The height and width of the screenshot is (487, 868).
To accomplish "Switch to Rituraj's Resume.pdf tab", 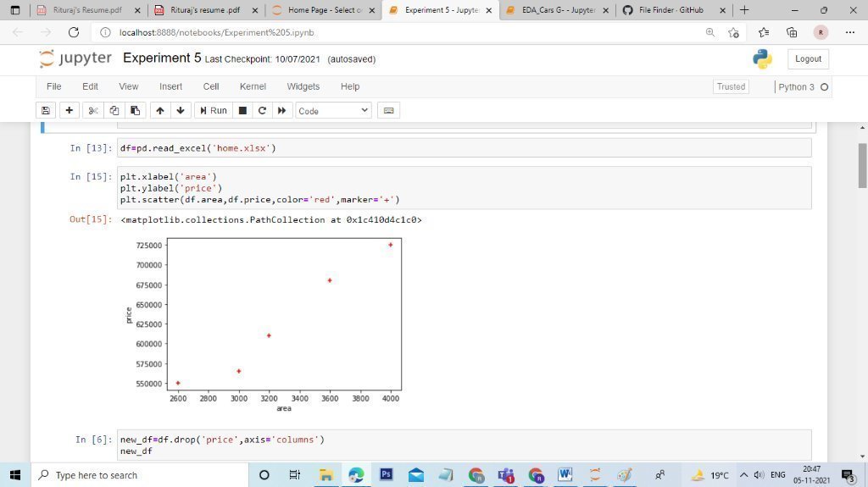I will 87,10.
